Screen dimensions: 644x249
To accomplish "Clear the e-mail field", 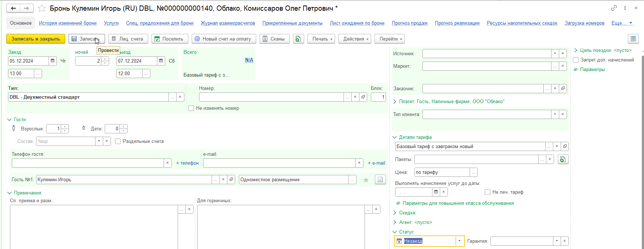I will [x=359, y=163].
